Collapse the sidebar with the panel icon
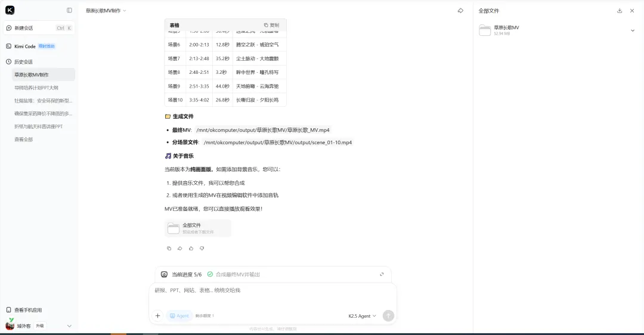The width and height of the screenshot is (644, 335). click(x=69, y=10)
